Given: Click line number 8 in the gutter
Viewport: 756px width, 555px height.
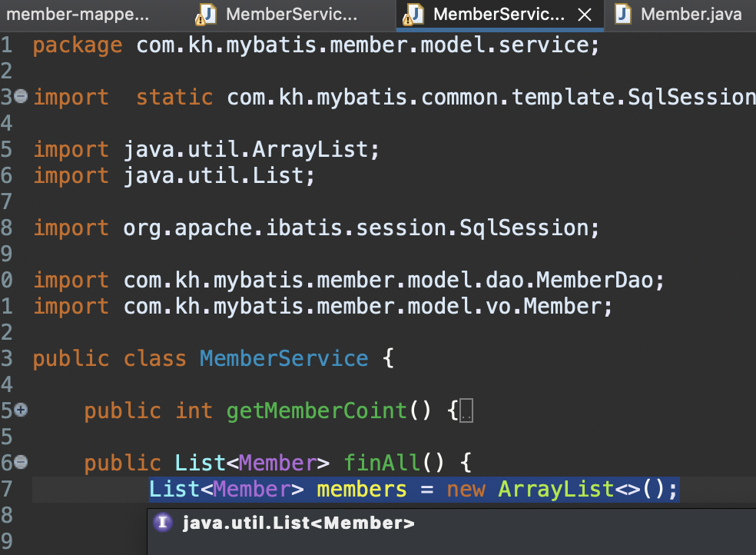Looking at the screenshot, I should (7, 228).
